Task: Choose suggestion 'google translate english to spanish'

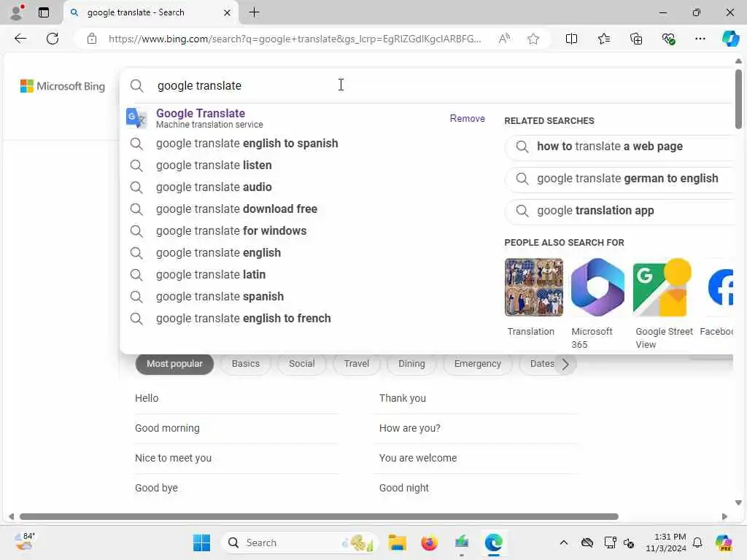Action: point(247,144)
